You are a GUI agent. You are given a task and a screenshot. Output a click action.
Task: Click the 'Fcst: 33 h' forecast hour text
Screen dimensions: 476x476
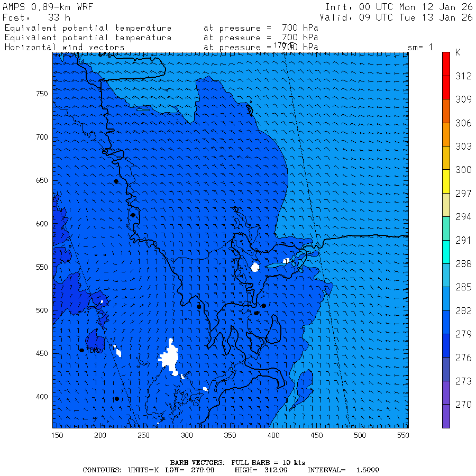tap(36, 17)
